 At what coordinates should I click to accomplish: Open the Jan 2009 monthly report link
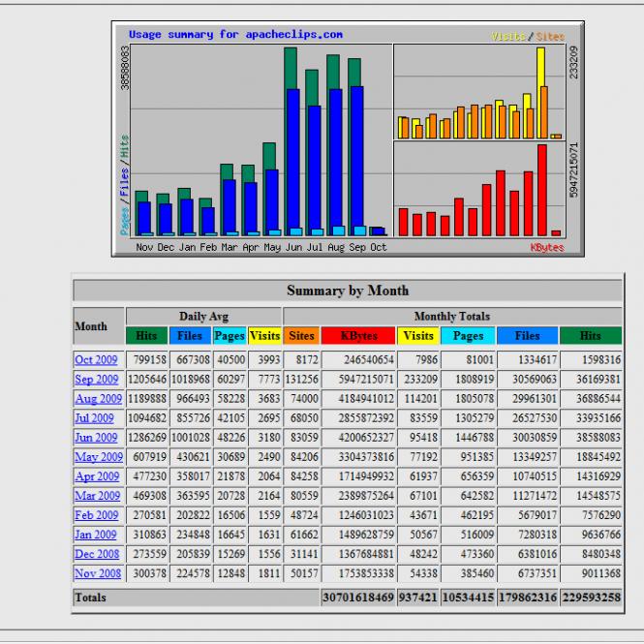[x=95, y=535]
